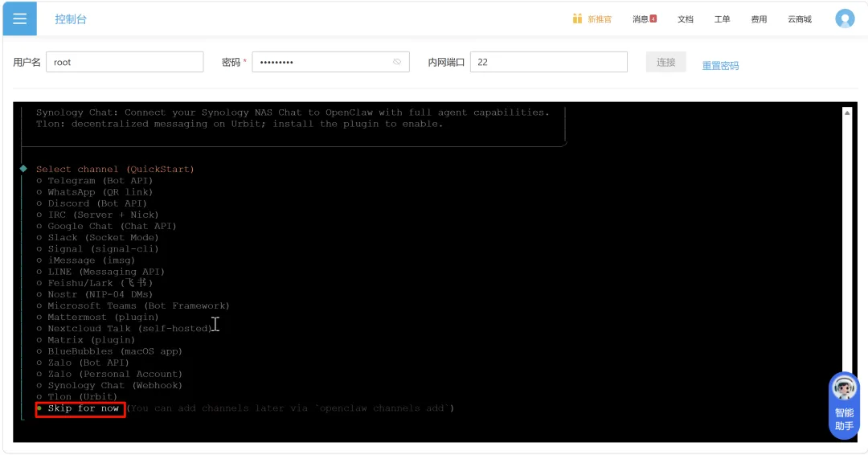868x455 pixels.
Task: Select Google Chat (Chat API) option
Action: point(106,226)
